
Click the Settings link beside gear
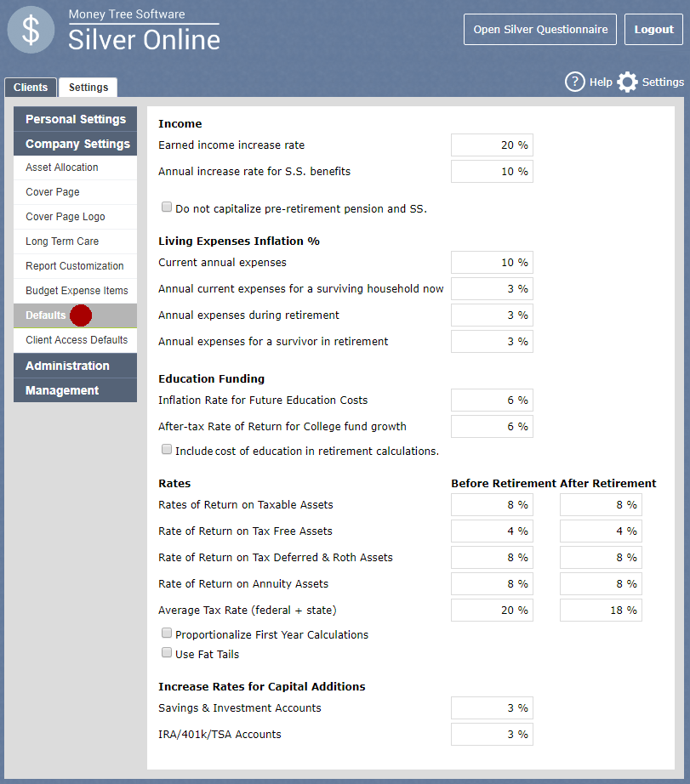663,82
